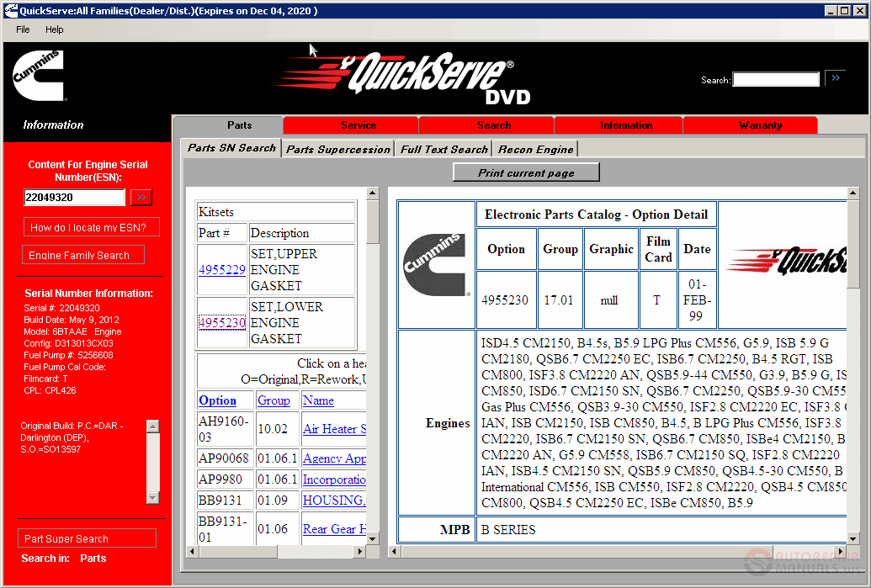Image resolution: width=871 pixels, height=588 pixels.
Task: Open the Agency App option link
Action: [334, 458]
